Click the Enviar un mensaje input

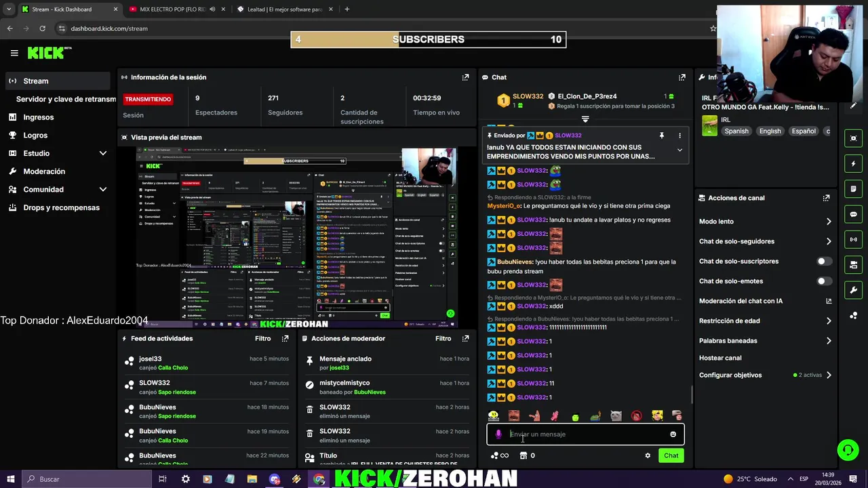[x=586, y=434]
